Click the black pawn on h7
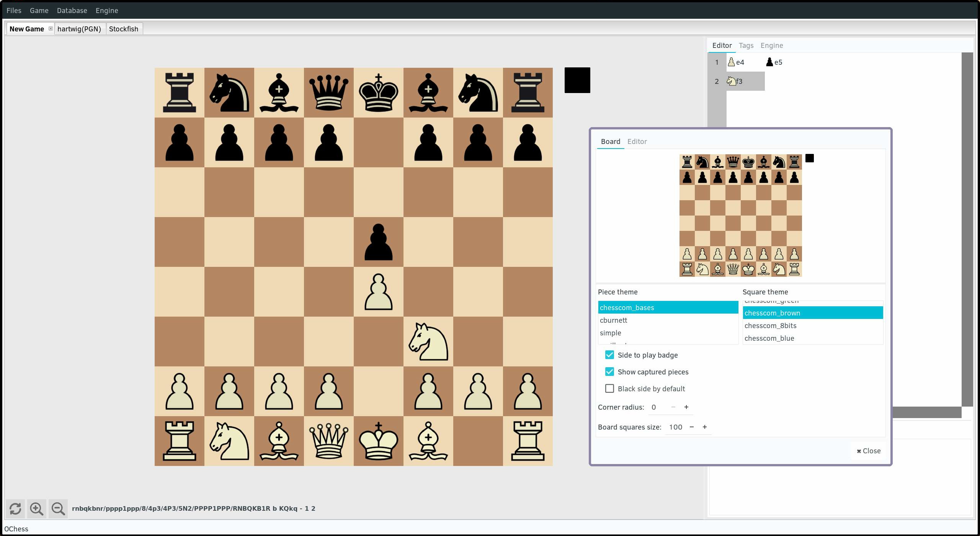980x536 pixels. [x=528, y=142]
